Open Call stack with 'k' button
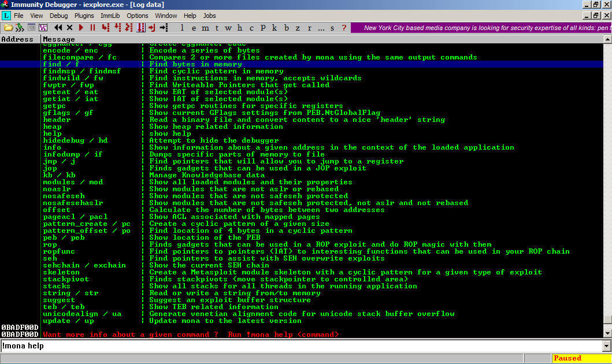The height and width of the screenshot is (364, 612). click(275, 28)
